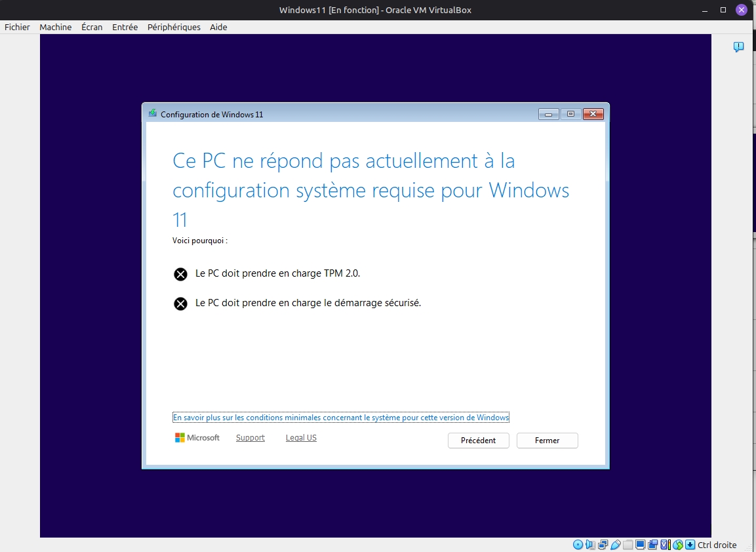Open the Écran menu

point(92,27)
